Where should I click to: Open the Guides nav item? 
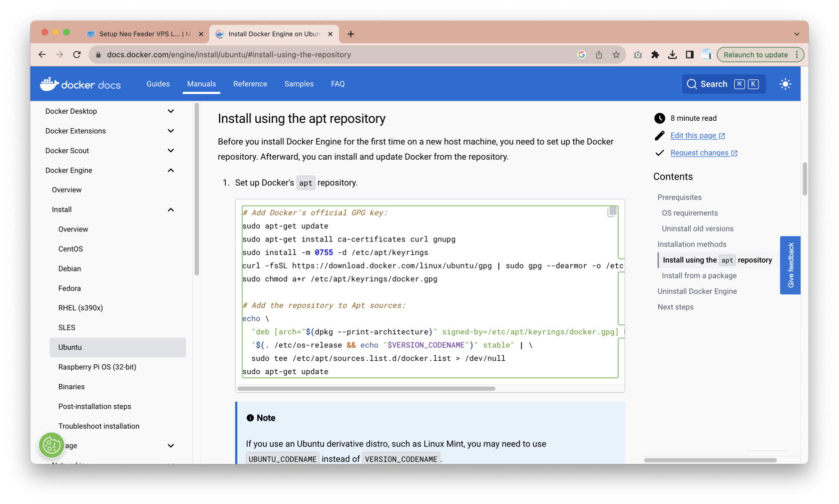coord(158,84)
